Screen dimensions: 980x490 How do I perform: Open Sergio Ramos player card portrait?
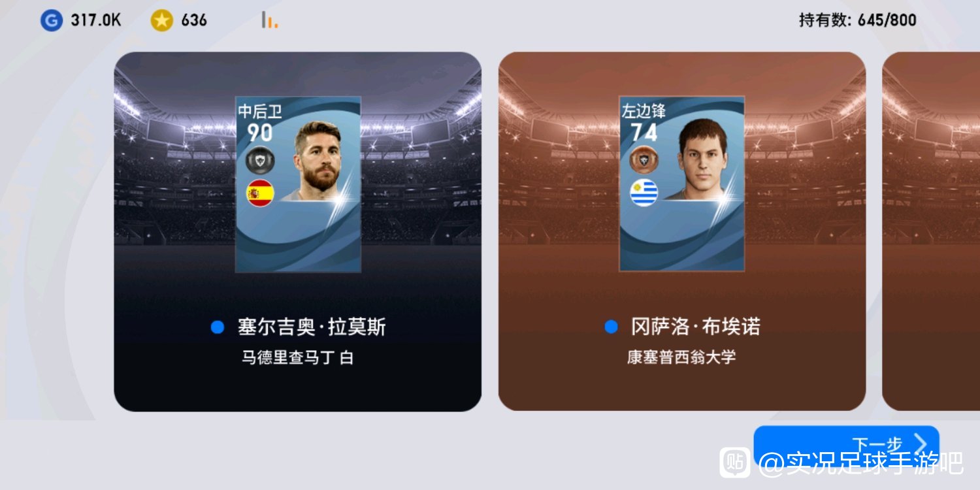298,184
